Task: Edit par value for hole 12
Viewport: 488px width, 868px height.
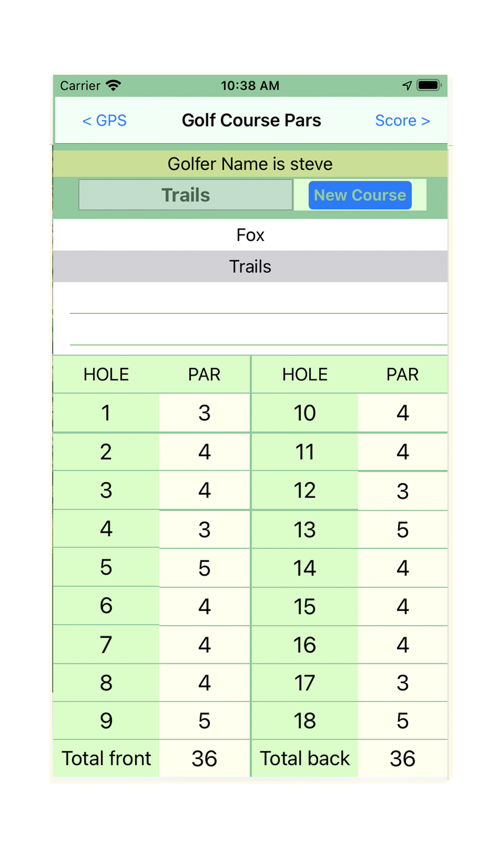Action: coord(403,491)
